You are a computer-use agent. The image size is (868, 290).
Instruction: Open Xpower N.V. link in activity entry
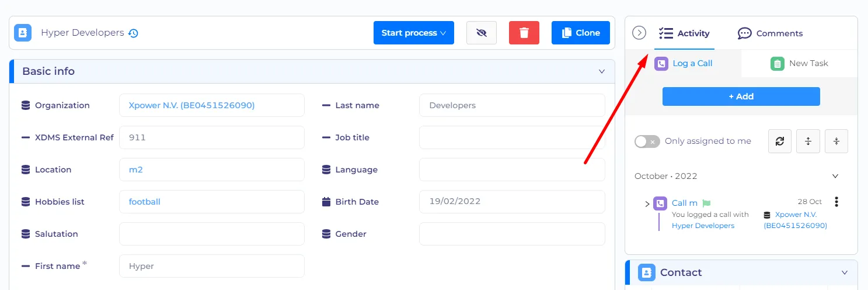point(796,220)
